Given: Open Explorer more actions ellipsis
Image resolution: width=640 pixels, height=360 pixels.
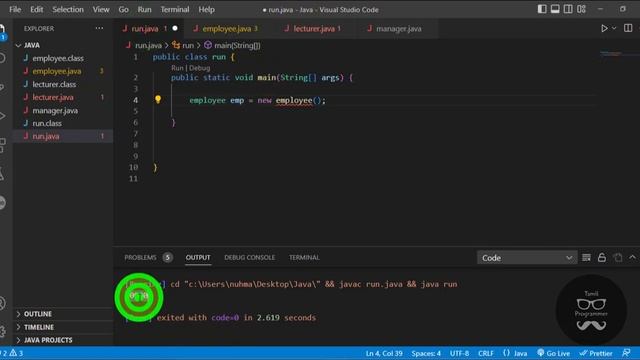Looking at the screenshot, I should tap(99, 28).
